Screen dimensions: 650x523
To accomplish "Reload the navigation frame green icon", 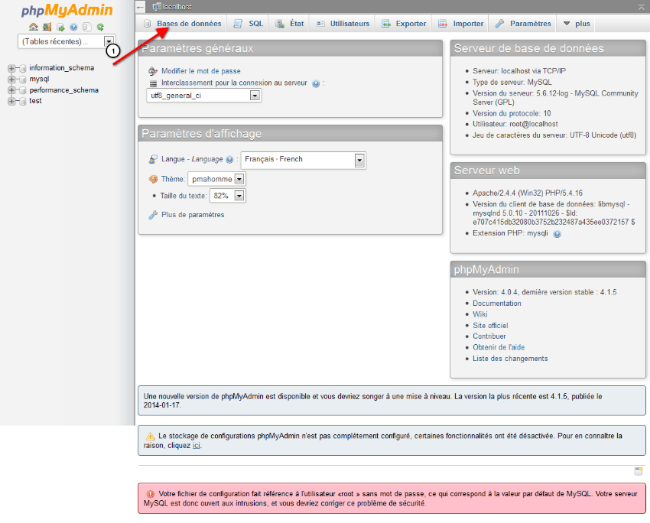I will pyautogui.click(x=100, y=27).
